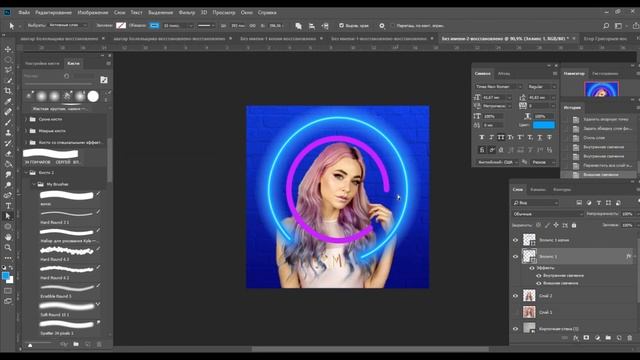640x360 pixels.
Task: Open the Окно menu
Action: coord(247,13)
